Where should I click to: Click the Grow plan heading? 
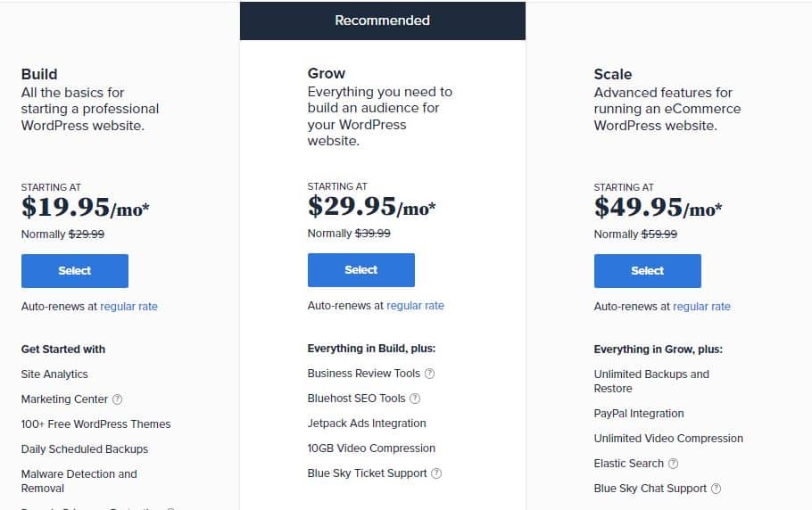327,73
